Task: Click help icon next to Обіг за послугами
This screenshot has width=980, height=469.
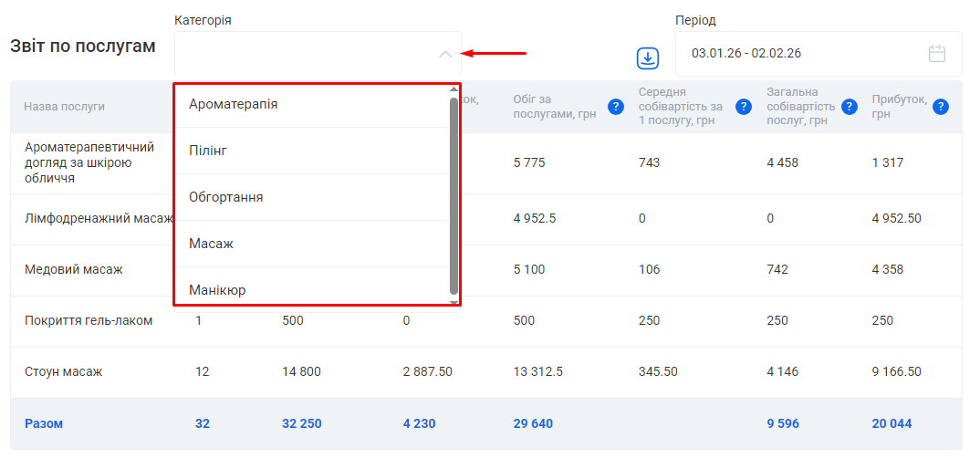Action: pos(616,107)
